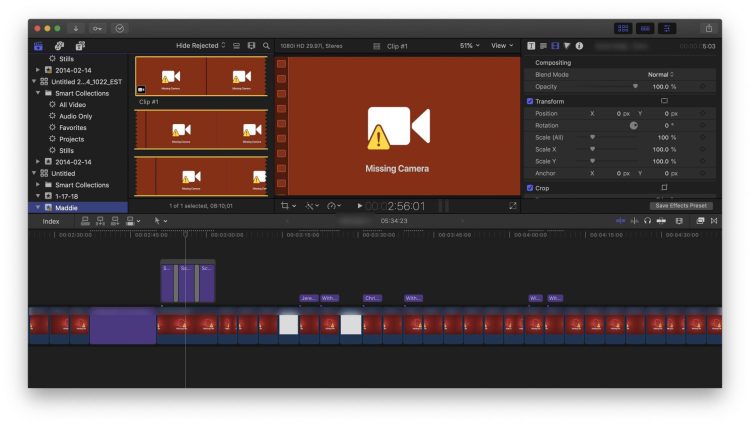Open the Retime speed menu
Screen dimensions: 750x421
pos(334,206)
